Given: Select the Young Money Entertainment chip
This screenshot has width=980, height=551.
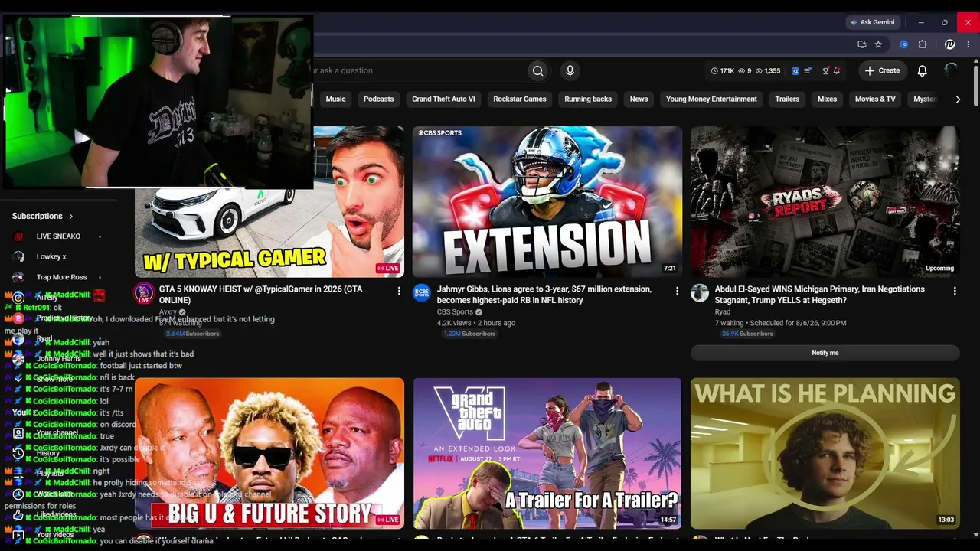Looking at the screenshot, I should [x=711, y=99].
